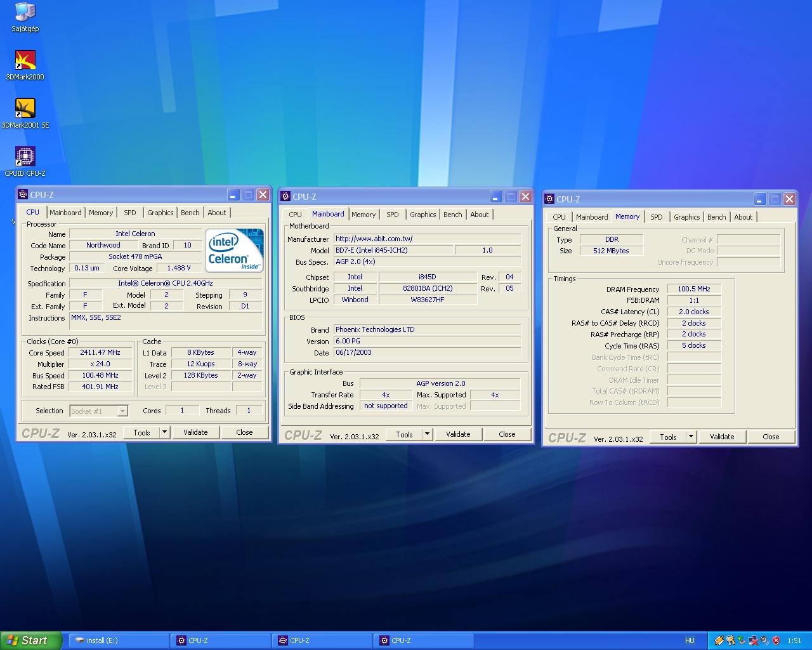Close the CPU-Z Memory window via title bar X
Screen dimensions: 812x650
pyautogui.click(x=789, y=199)
